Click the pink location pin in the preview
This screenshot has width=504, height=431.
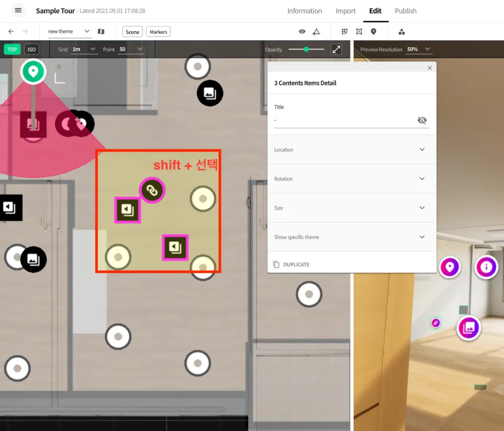click(x=450, y=267)
